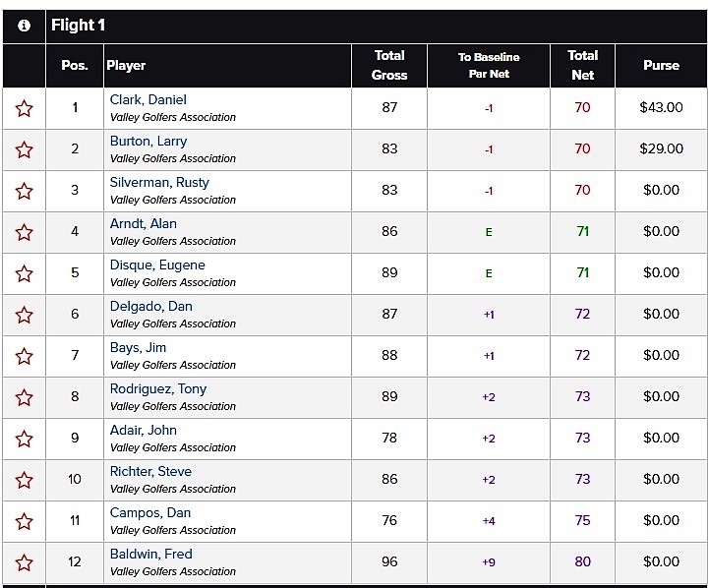Image resolution: width=709 pixels, height=588 pixels.
Task: Click the Purse column header
Action: 661,65
